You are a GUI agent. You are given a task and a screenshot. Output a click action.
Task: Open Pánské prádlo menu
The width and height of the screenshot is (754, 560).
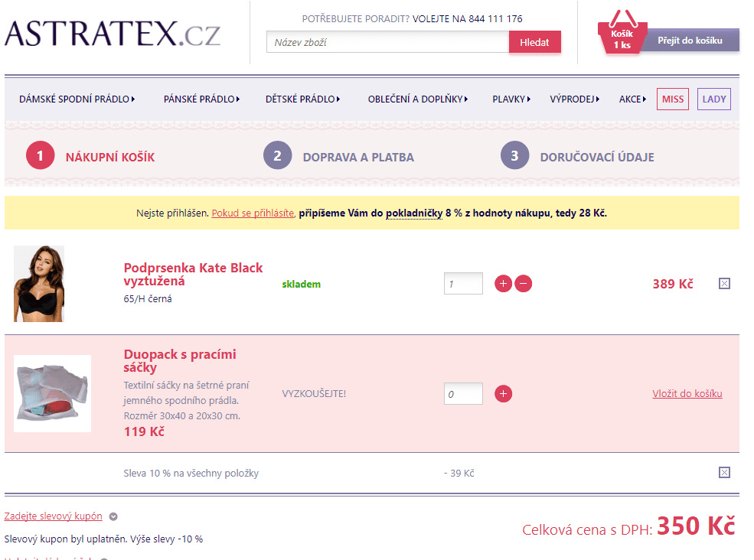tap(201, 99)
